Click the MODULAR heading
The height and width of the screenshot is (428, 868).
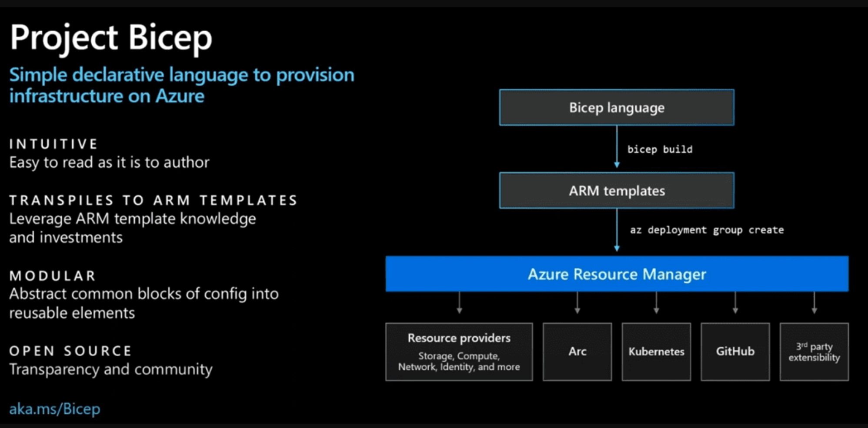click(53, 276)
